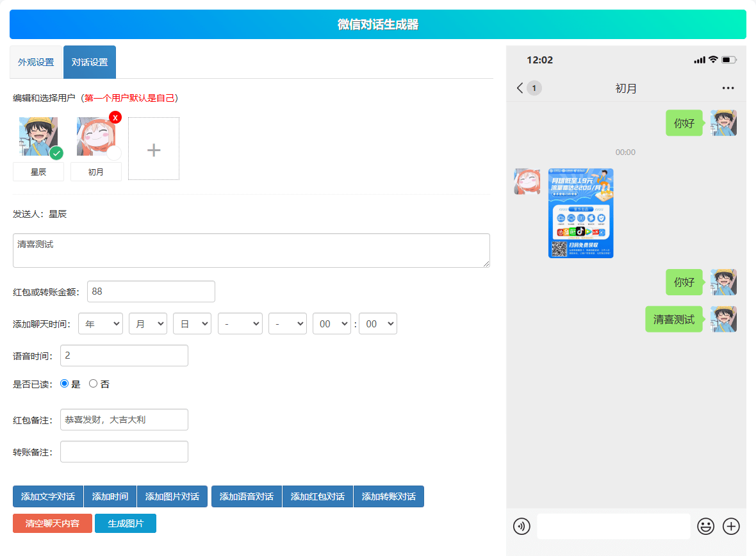Click the voice input icon in chat bar
Viewport: 756px width, 556px height.
(x=522, y=527)
